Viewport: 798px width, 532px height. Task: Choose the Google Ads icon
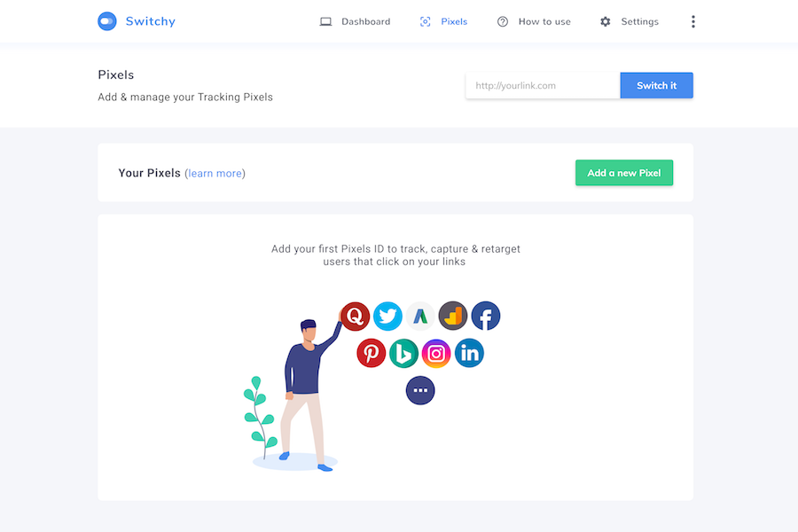coord(420,317)
